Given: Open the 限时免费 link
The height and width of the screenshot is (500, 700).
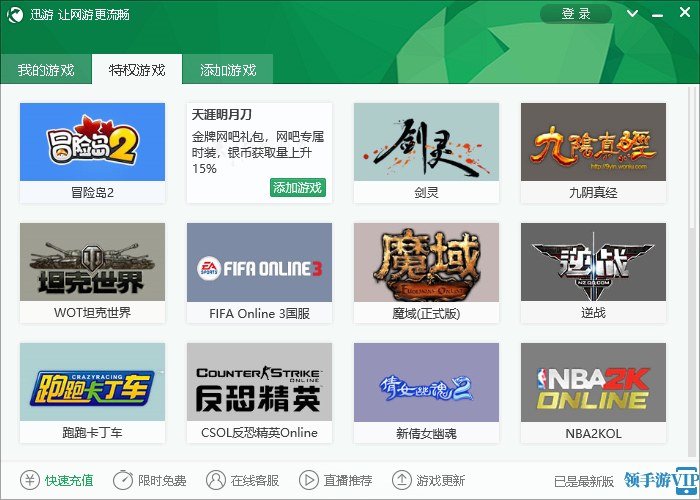Looking at the screenshot, I should click(162, 481).
